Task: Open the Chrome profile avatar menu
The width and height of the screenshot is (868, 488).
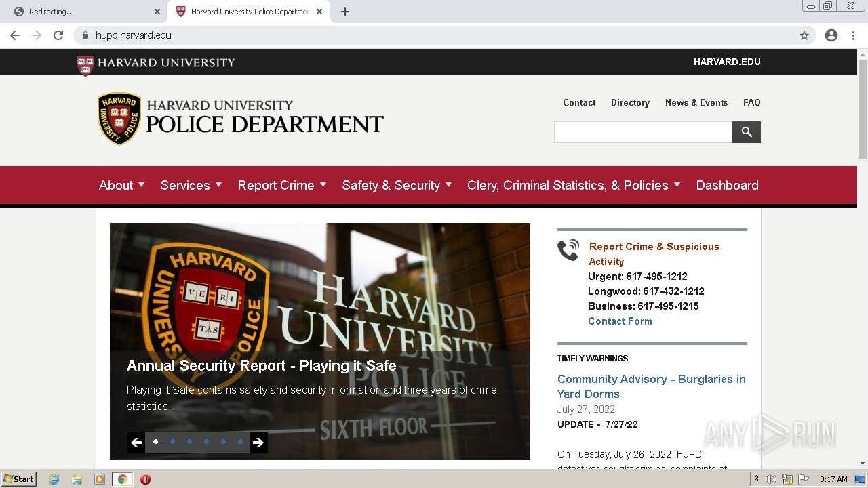Action: [x=831, y=35]
